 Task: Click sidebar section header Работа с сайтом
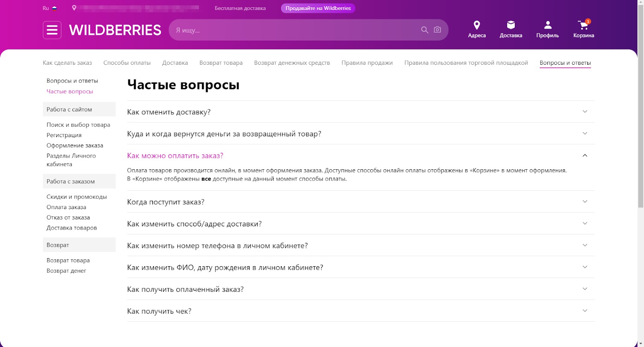pos(79,109)
